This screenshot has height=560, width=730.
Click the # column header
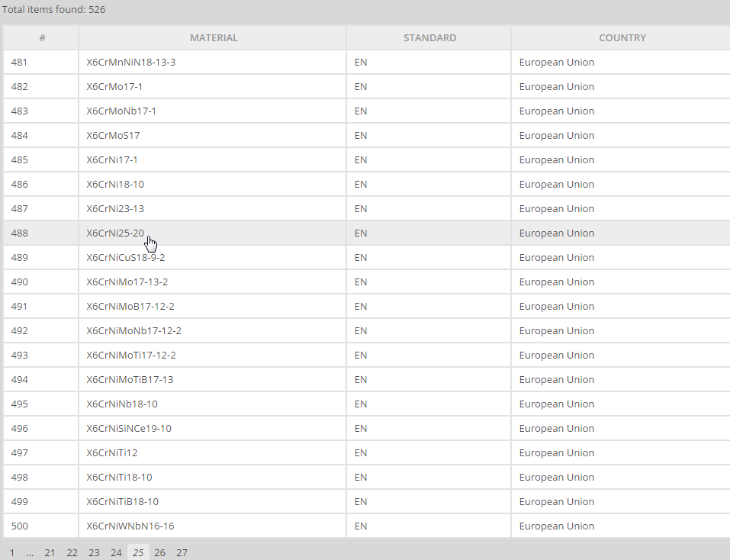click(x=42, y=37)
